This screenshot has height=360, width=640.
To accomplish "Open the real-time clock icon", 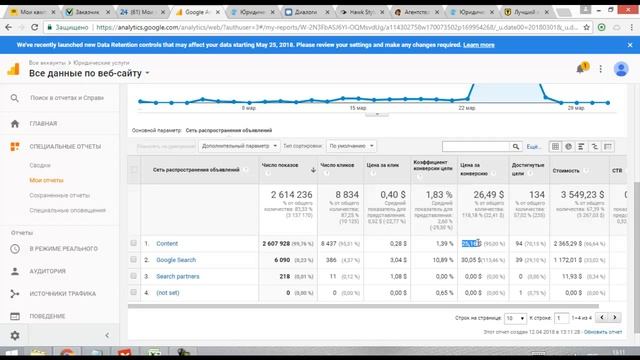I will (x=15, y=249).
